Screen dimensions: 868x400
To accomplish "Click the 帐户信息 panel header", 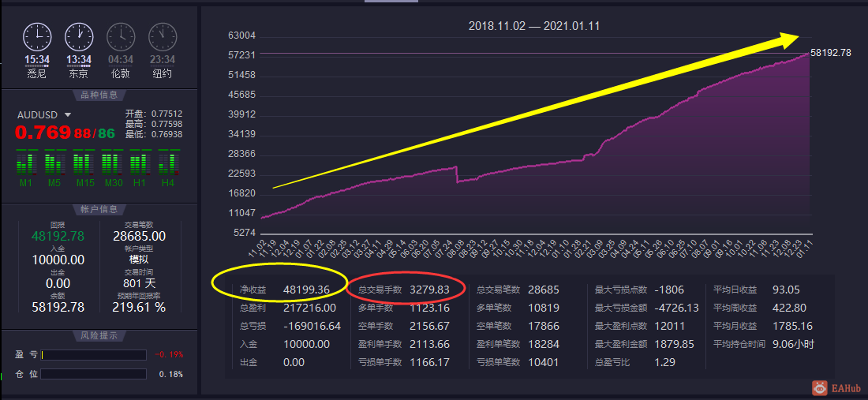I will pos(99,209).
